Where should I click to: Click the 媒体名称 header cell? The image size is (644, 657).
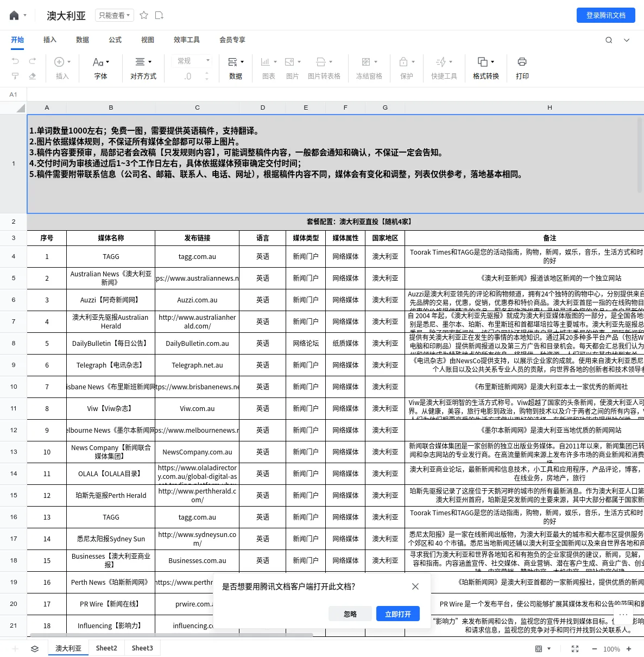click(x=111, y=238)
